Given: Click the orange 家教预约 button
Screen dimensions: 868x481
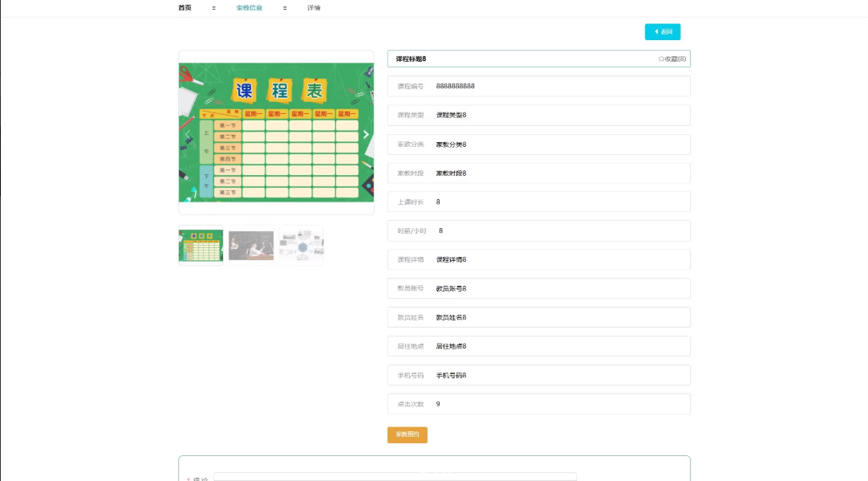Looking at the screenshot, I should pyautogui.click(x=408, y=434).
